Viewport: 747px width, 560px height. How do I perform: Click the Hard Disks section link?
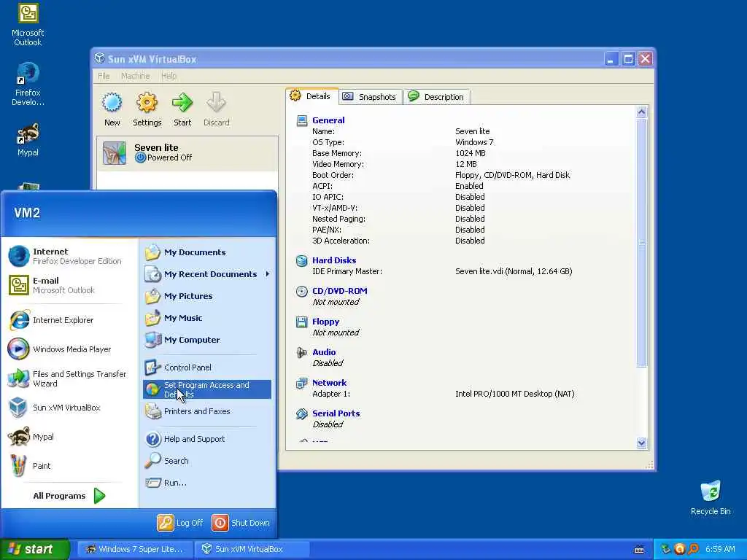tap(334, 260)
